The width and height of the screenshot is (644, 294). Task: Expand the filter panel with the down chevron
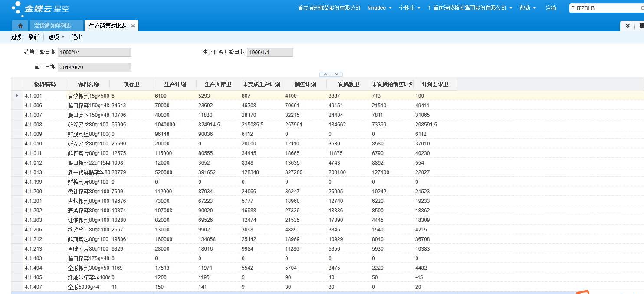[337, 74]
